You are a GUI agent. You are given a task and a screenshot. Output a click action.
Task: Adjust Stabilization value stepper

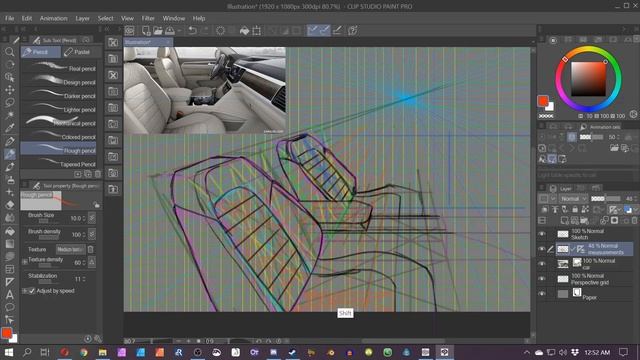[84, 279]
